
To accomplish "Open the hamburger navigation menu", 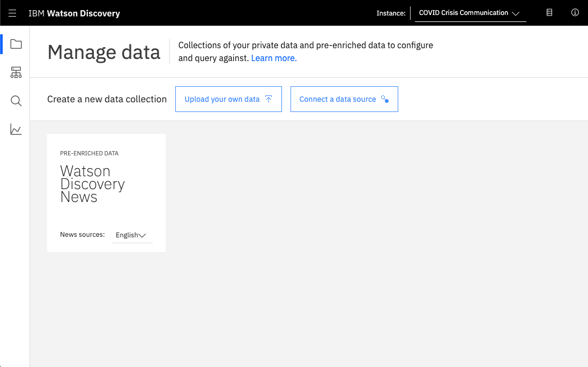I will [12, 13].
